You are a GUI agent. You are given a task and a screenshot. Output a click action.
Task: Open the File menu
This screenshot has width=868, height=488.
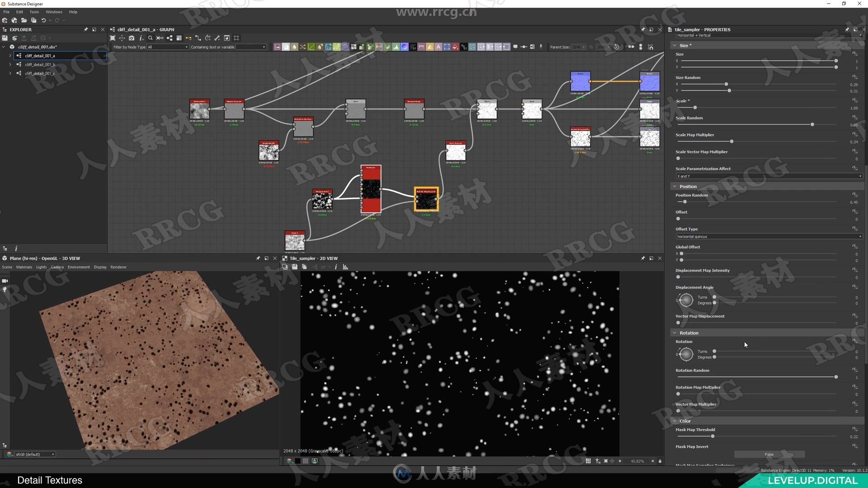click(6, 12)
